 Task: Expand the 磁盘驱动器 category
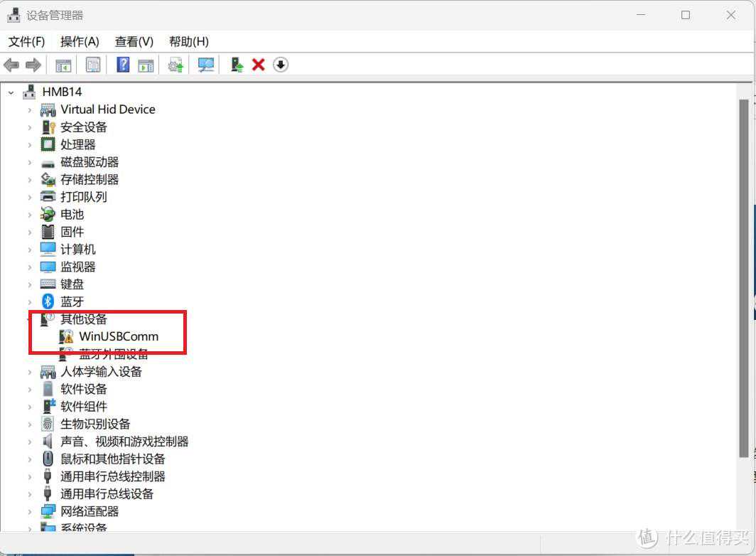[30, 162]
